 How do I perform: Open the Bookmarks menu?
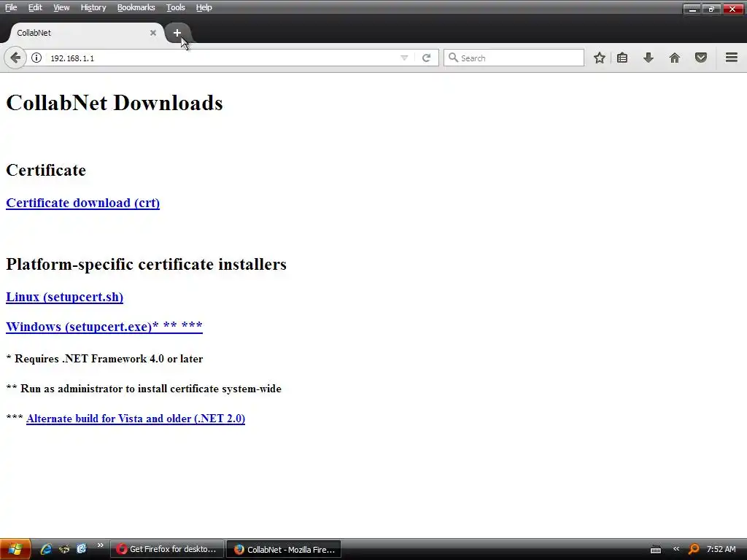point(136,7)
